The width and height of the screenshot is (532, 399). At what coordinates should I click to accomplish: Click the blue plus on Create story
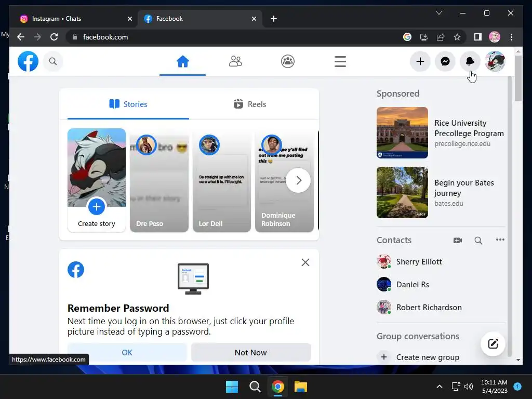coord(97,207)
